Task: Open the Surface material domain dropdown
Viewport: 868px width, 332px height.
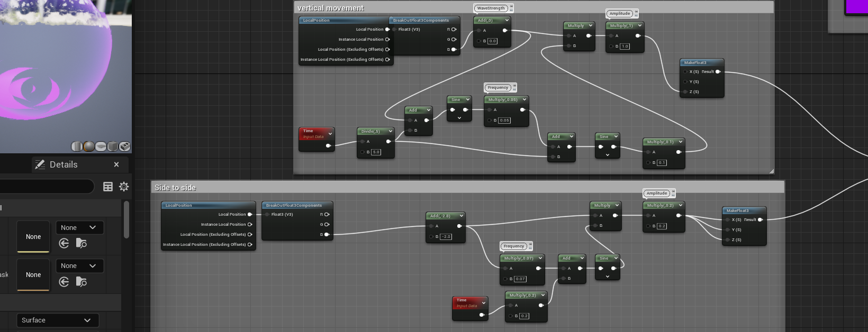Action: [x=57, y=320]
